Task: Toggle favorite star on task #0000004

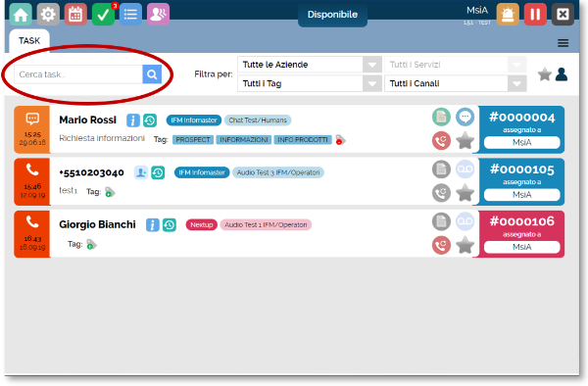Action: click(x=465, y=140)
